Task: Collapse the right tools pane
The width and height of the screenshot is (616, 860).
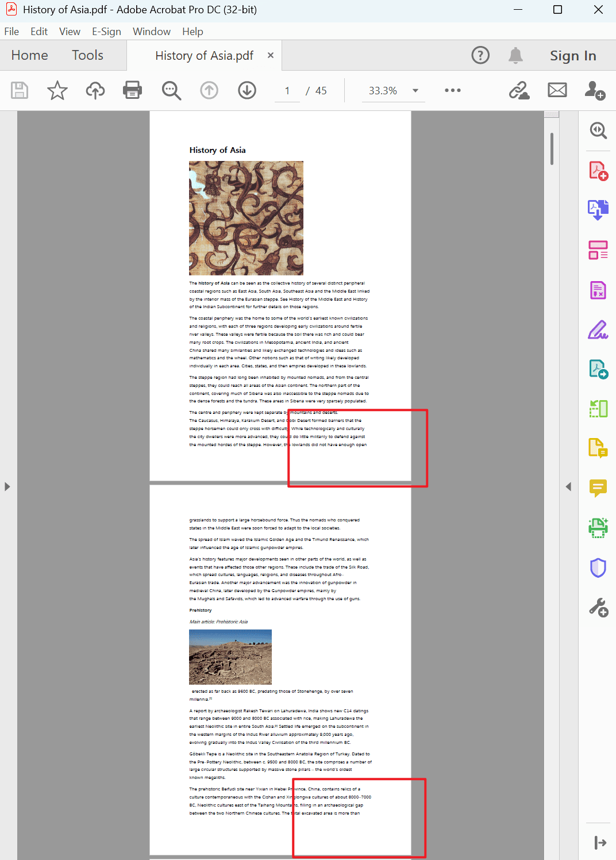Action: click(568, 486)
